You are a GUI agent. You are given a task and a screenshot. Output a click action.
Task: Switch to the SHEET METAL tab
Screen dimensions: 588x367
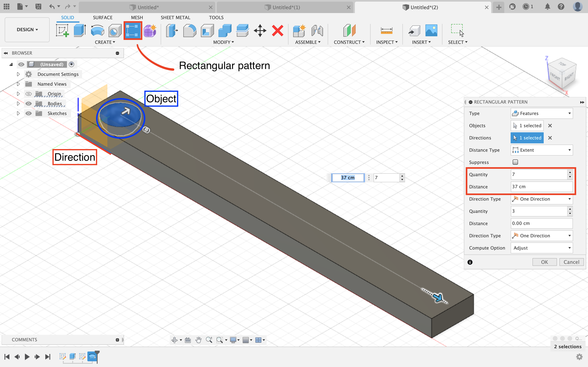coord(175,17)
